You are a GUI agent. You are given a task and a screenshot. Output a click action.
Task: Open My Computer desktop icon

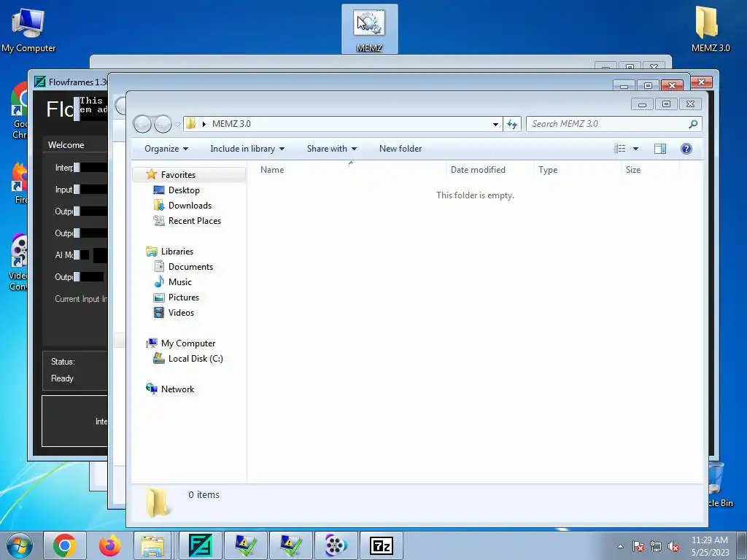click(x=28, y=28)
